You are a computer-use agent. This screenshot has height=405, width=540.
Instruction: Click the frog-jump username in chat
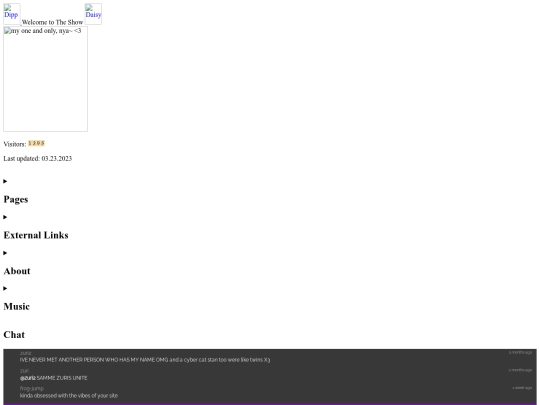(x=32, y=388)
